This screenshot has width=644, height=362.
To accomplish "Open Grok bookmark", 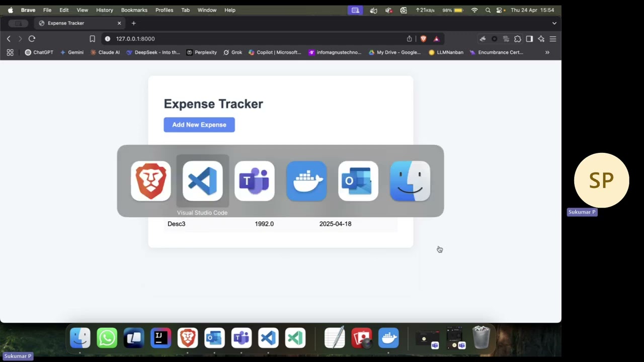I will click(232, 52).
